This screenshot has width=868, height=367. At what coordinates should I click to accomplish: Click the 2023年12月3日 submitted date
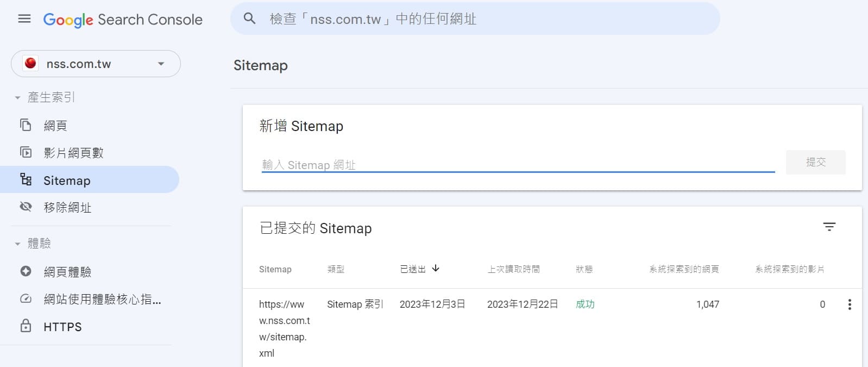click(432, 304)
